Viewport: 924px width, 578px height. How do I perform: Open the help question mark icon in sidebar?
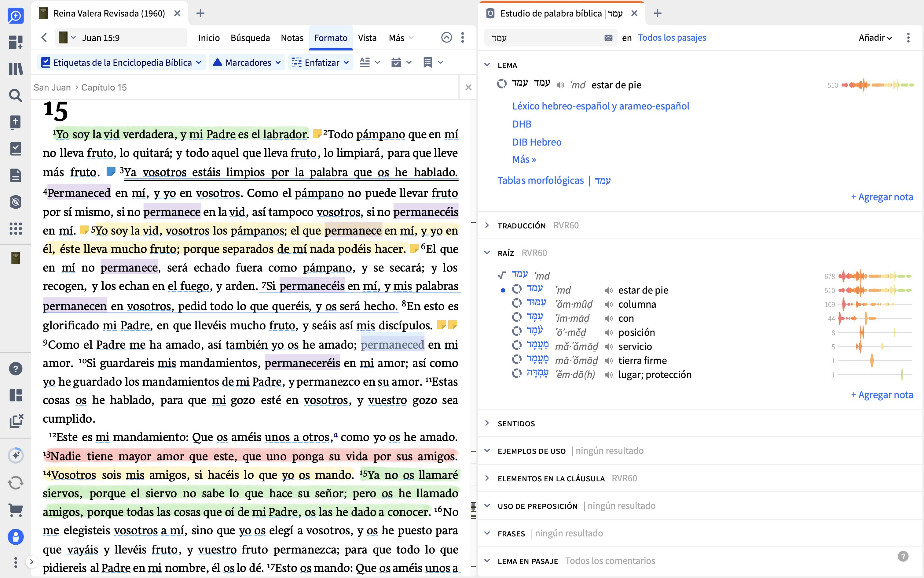pyautogui.click(x=16, y=369)
